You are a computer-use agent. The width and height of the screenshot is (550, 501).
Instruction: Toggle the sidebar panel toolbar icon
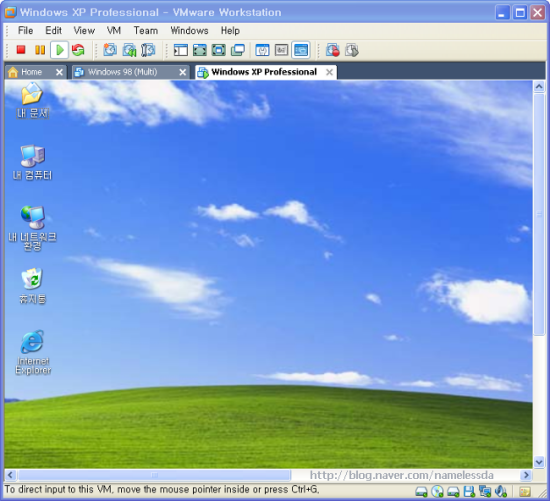[x=181, y=50]
